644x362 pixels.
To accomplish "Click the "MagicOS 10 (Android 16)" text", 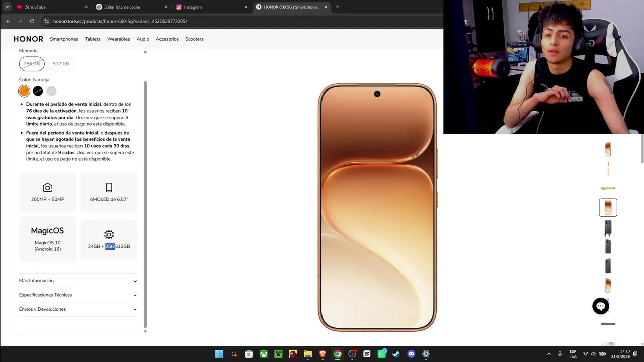I will [x=48, y=246].
